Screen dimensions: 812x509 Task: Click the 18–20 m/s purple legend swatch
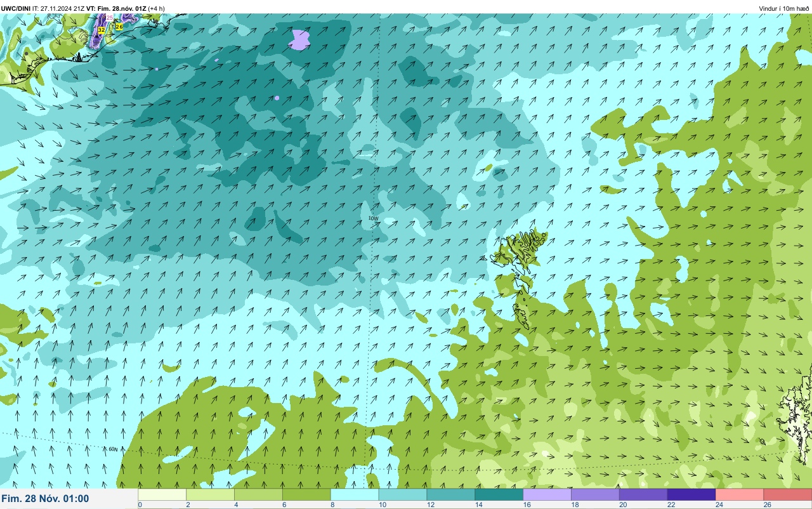tap(596, 494)
